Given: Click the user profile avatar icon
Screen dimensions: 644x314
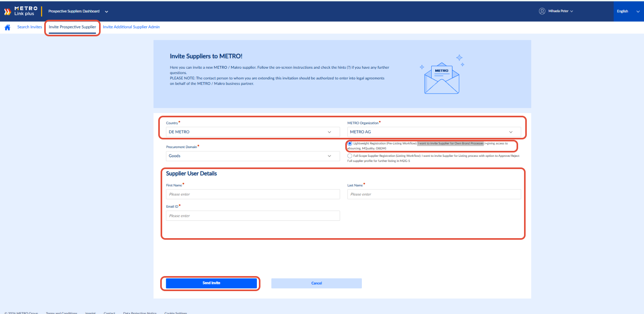Looking at the screenshot, I should pyautogui.click(x=542, y=11).
